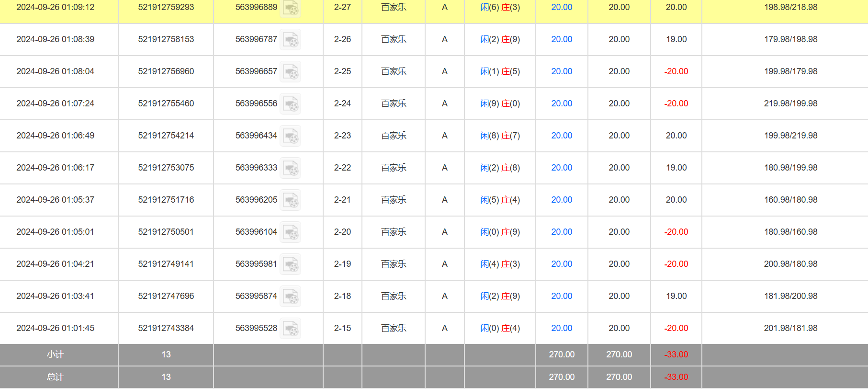Play replay for game 563996556
Viewport: 868px width, 389px height.
point(290,104)
